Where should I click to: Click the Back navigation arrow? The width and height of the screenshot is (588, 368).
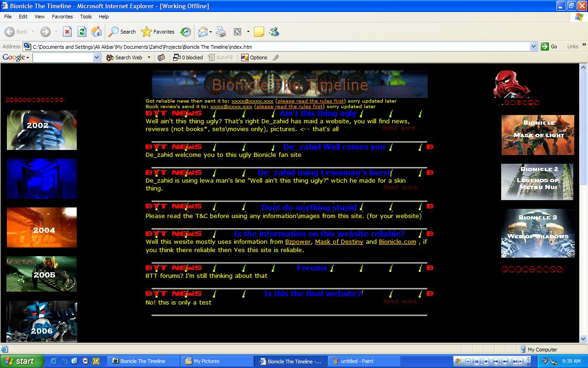click(16, 32)
